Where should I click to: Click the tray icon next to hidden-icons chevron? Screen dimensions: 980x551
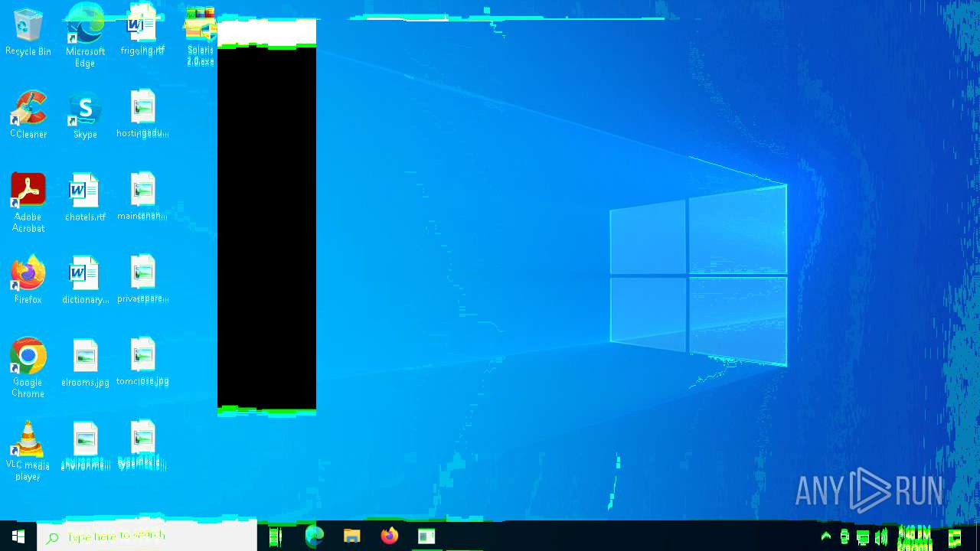click(x=844, y=536)
